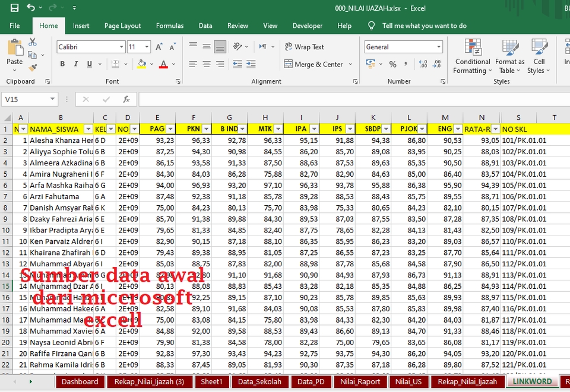The width and height of the screenshot is (570, 392).
Task: Open accounting number format
Action: tap(370, 64)
